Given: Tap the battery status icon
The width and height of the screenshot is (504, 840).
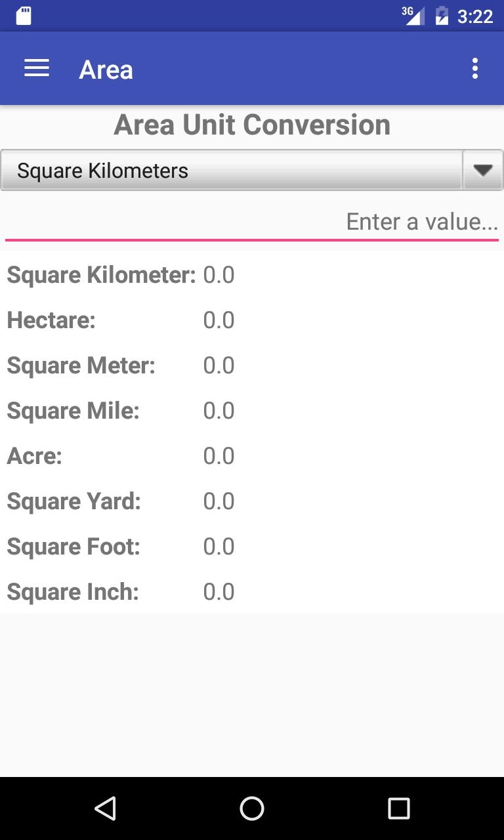Looking at the screenshot, I should click(442, 16).
